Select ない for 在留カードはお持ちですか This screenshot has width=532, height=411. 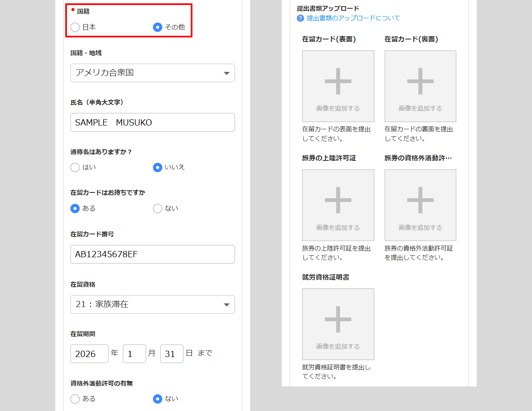click(x=158, y=209)
